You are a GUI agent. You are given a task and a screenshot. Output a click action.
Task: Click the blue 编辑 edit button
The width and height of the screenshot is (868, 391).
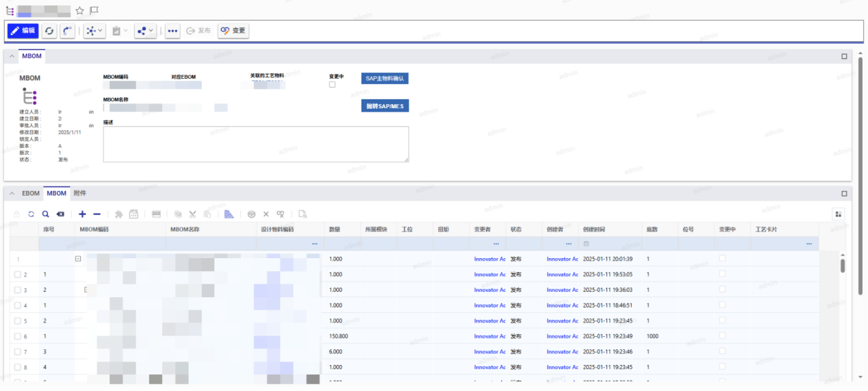coord(23,31)
